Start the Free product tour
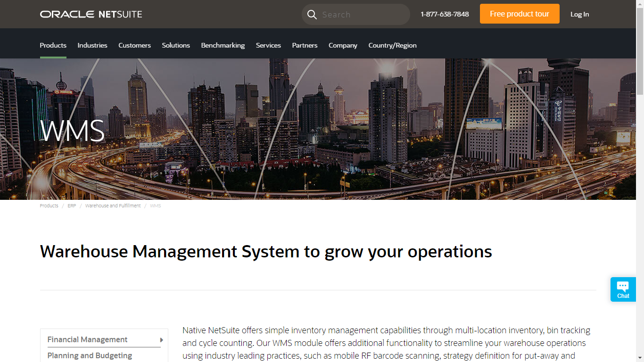644x362 pixels. coord(520,14)
